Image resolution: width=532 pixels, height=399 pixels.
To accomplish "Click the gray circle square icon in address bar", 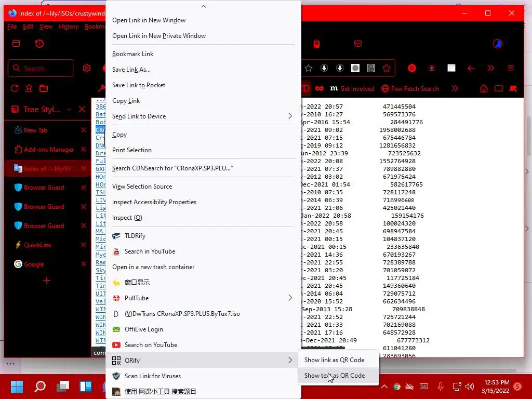I will (x=355, y=68).
